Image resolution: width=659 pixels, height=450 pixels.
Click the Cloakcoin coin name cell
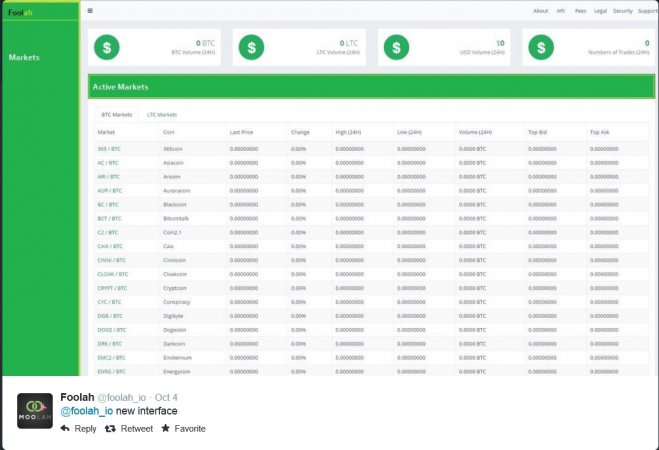pyautogui.click(x=175, y=274)
